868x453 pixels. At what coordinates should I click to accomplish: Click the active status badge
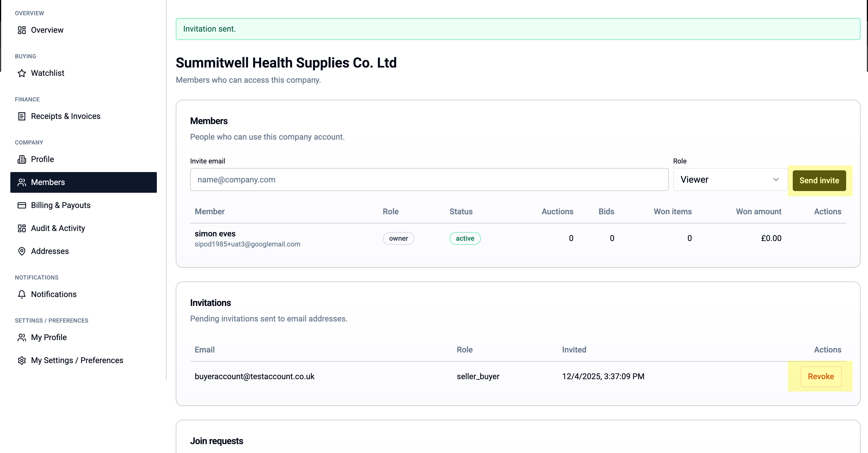click(465, 238)
